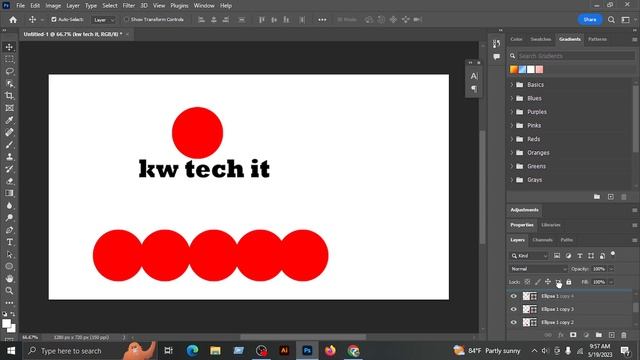Switch to the Libraries tab
640x360 pixels.
coord(551,225)
